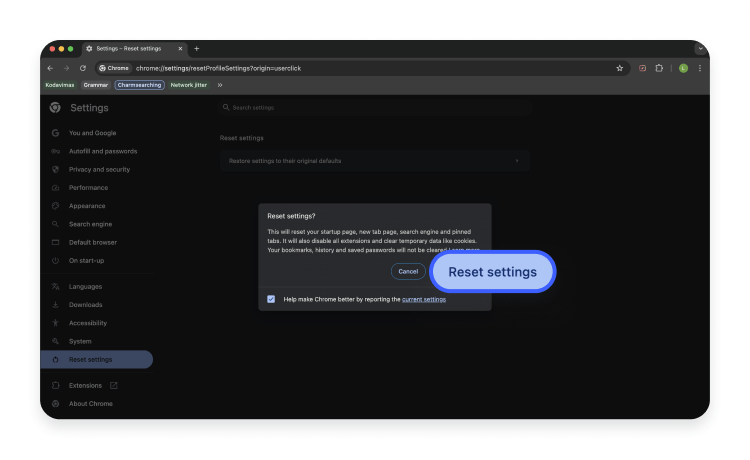
Task: Open a new tab with plus icon
Action: [197, 48]
